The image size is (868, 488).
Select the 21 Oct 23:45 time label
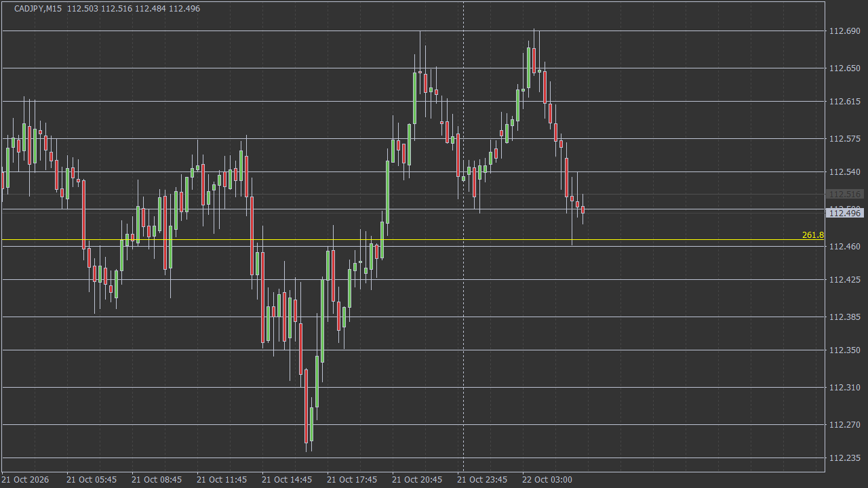point(482,480)
